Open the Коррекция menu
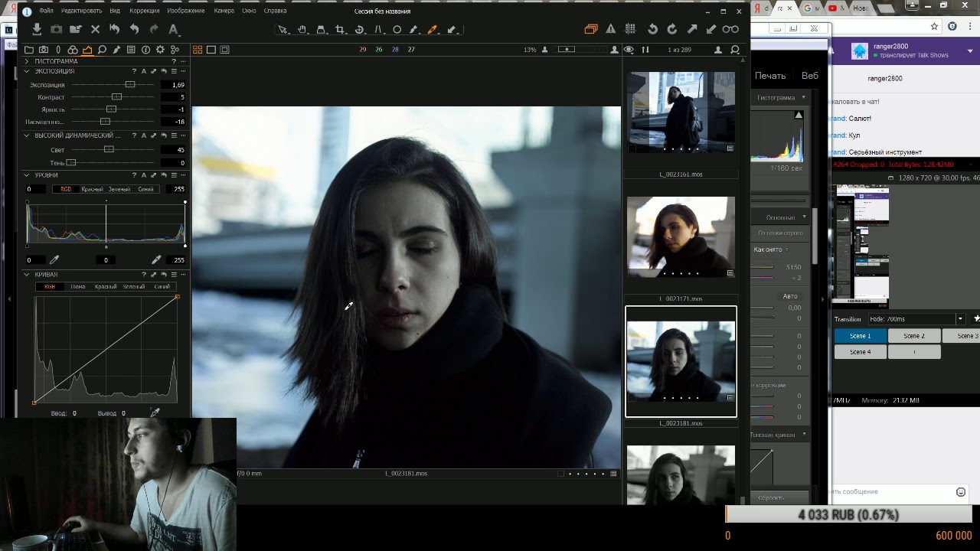The height and width of the screenshot is (551, 980). point(145,11)
